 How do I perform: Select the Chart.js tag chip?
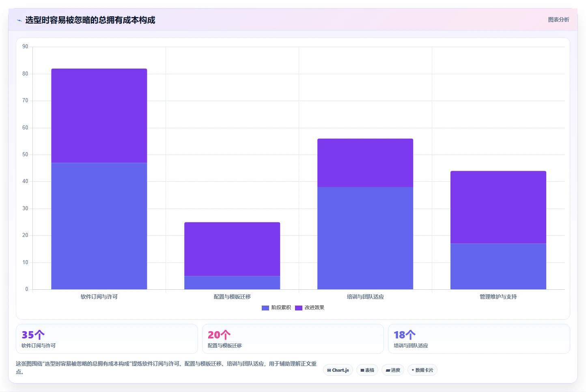(338, 370)
